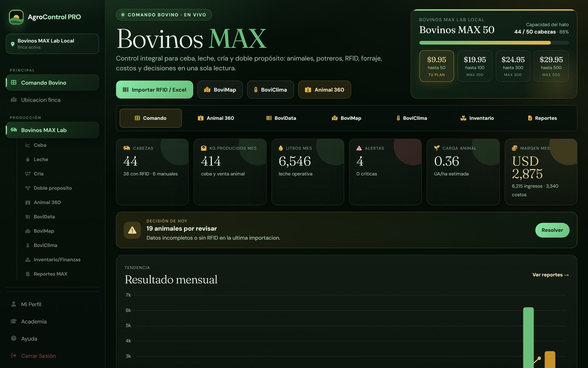The image size is (588, 368).
Task: Switch to the Animal 360 tab
Action: pyautogui.click(x=216, y=118)
